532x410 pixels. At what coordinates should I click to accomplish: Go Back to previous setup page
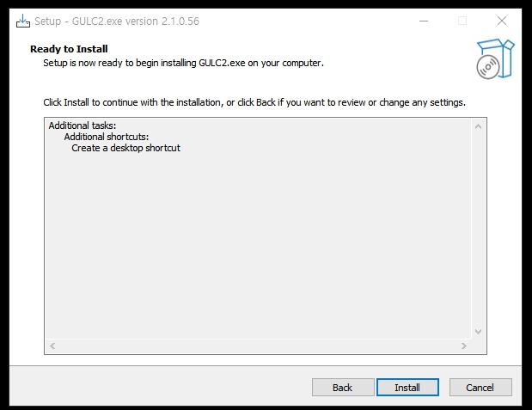[343, 388]
